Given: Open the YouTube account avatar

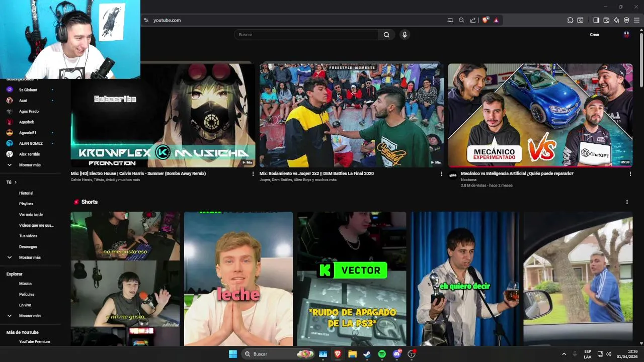Looking at the screenshot, I should pos(626,35).
